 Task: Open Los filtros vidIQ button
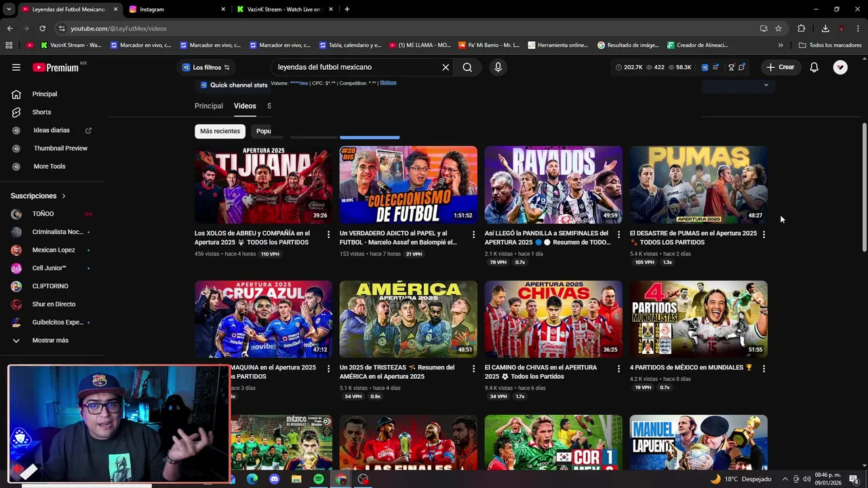click(206, 67)
